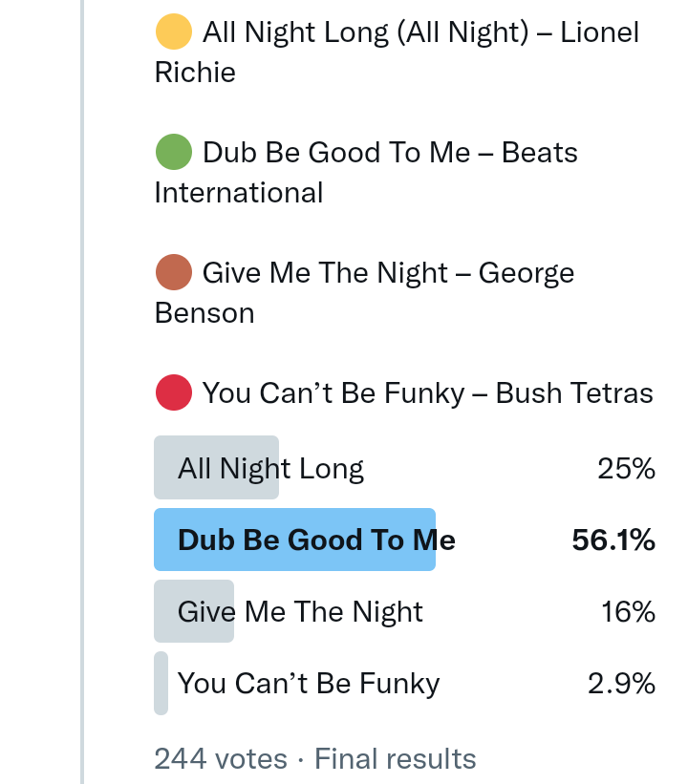The height and width of the screenshot is (784, 688).
Task: Select the 'You Can't Be Funky' poll result bar
Action: coord(161,683)
